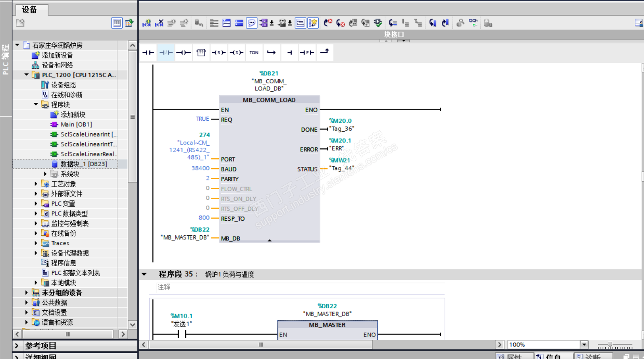Open the zoom level 100% dropdown
The image size is (644, 359).
[584, 344]
